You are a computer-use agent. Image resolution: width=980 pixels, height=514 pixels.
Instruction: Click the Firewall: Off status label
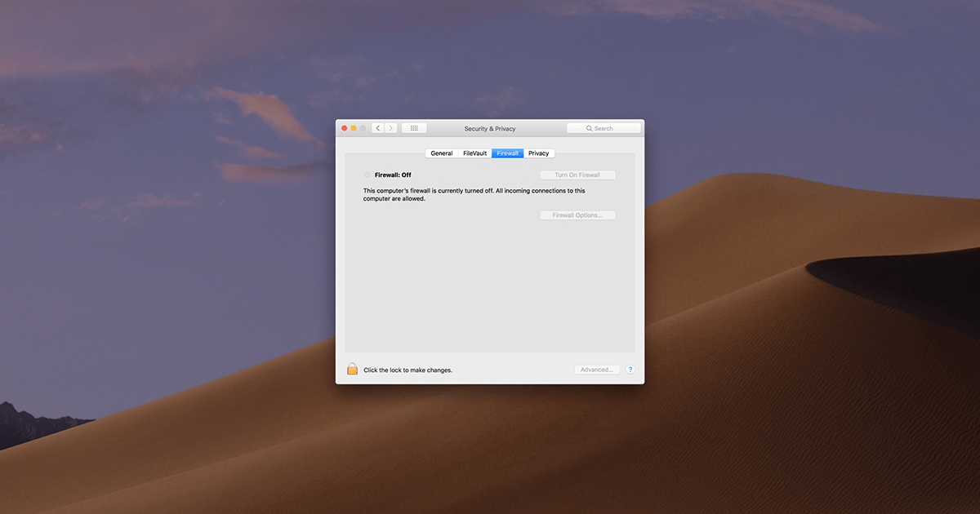pyautogui.click(x=393, y=175)
